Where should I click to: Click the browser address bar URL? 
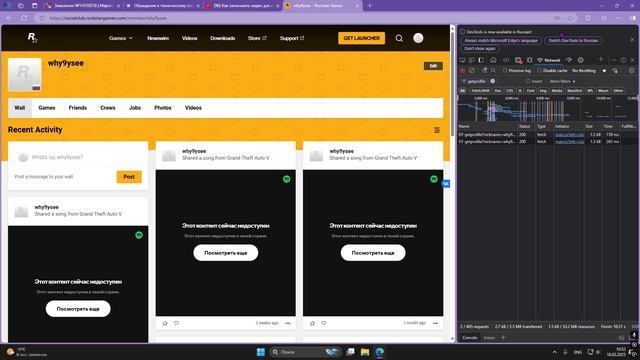click(x=108, y=18)
